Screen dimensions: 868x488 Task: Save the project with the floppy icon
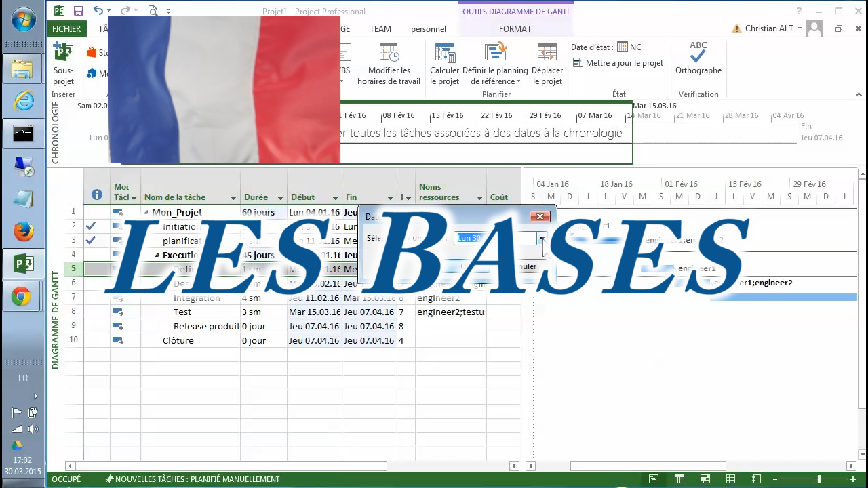(79, 11)
